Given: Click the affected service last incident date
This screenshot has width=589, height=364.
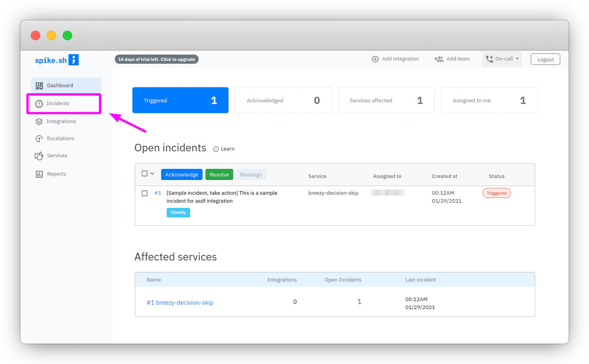Looking at the screenshot, I should 420,307.
